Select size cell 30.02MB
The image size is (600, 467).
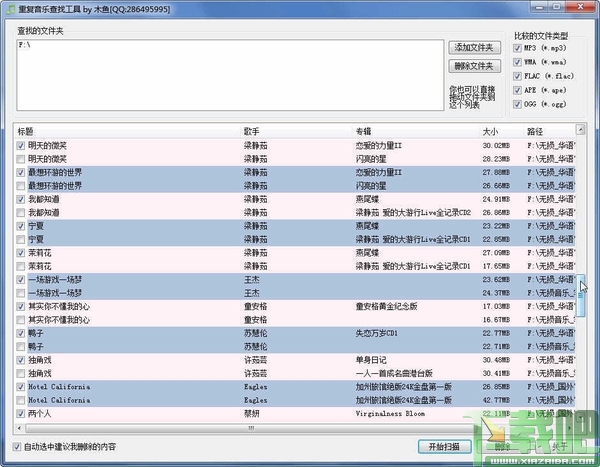tap(496, 146)
